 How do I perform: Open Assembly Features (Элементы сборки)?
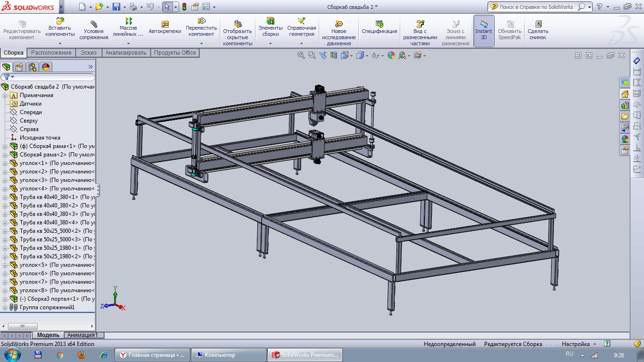271,28
